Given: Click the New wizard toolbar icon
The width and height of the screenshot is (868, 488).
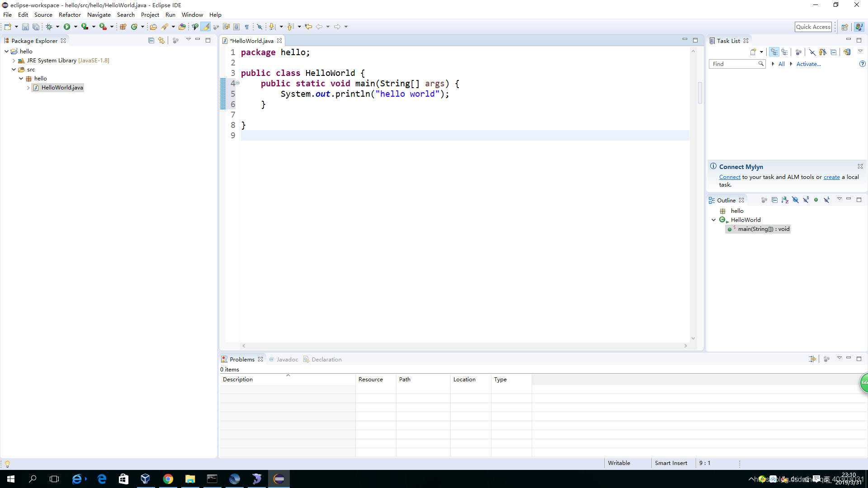Looking at the screenshot, I should tap(8, 27).
